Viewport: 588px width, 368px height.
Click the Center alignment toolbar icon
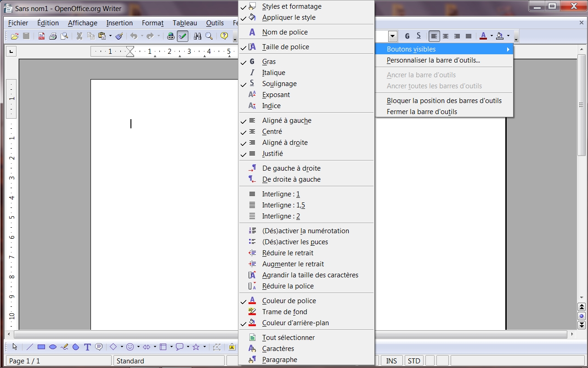pos(446,36)
